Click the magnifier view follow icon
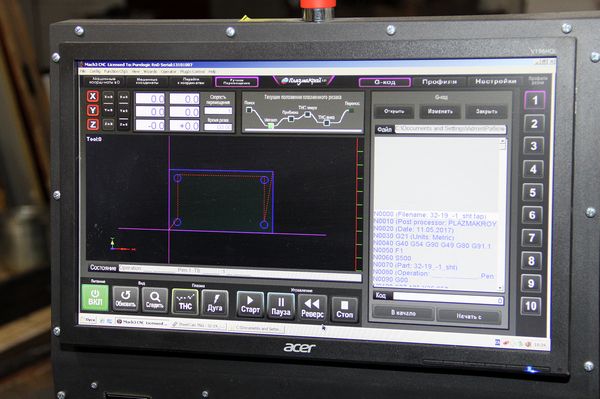 155,300
